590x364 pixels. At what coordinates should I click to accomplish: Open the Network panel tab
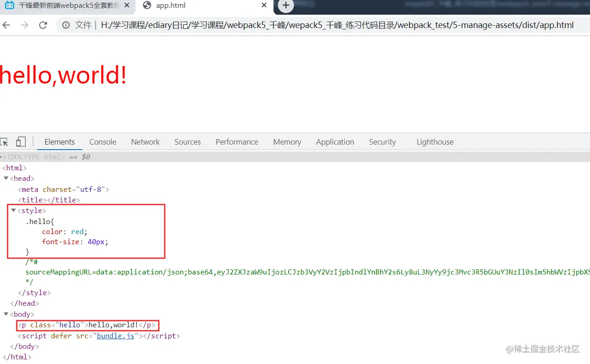[x=146, y=142]
